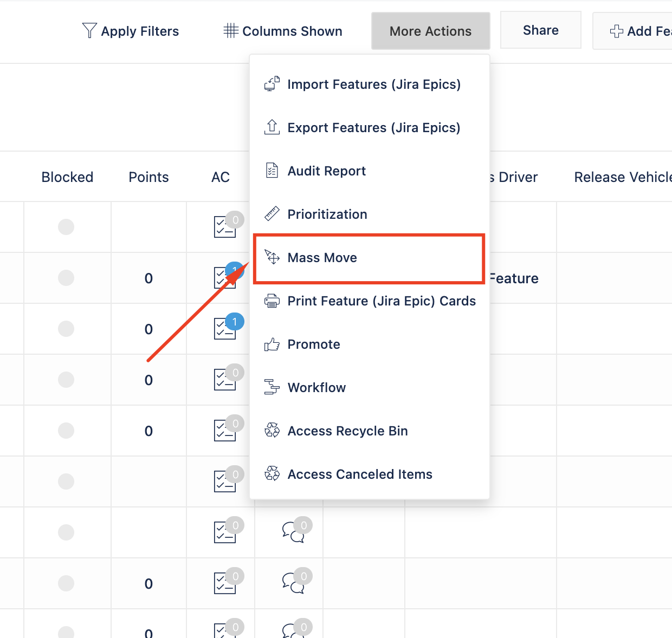The width and height of the screenshot is (672, 638).
Task: Open the Audit Report entry
Action: pos(369,171)
